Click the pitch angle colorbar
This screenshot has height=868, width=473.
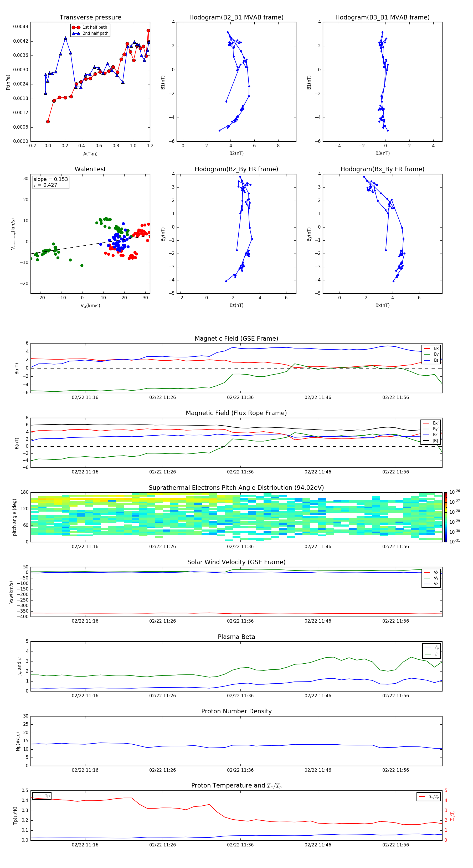446,517
